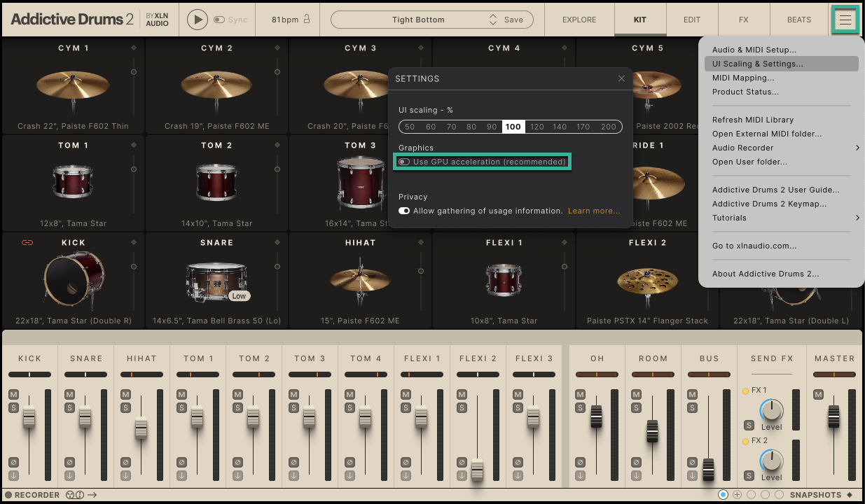The width and height of the screenshot is (865, 504).
Task: Click the Learn more... link
Action: tap(594, 211)
